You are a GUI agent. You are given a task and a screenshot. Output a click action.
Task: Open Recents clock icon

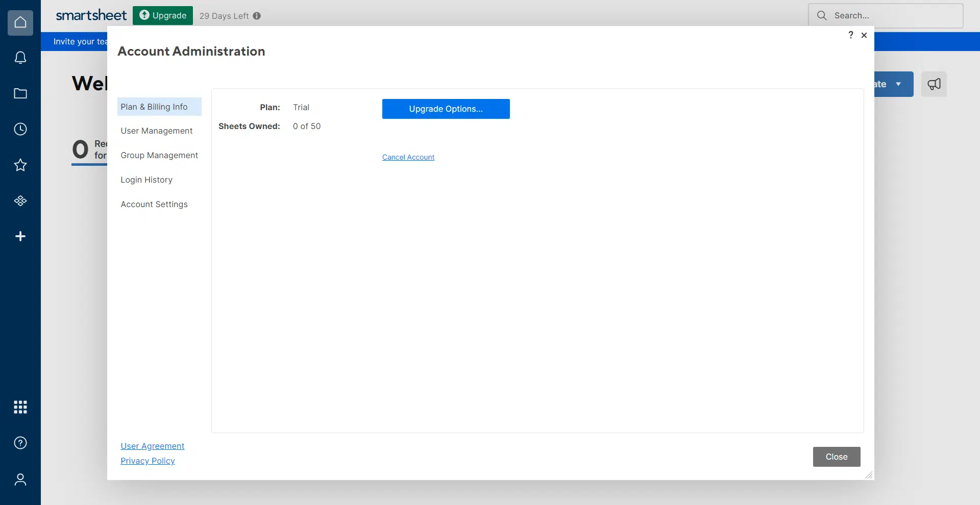[20, 129]
